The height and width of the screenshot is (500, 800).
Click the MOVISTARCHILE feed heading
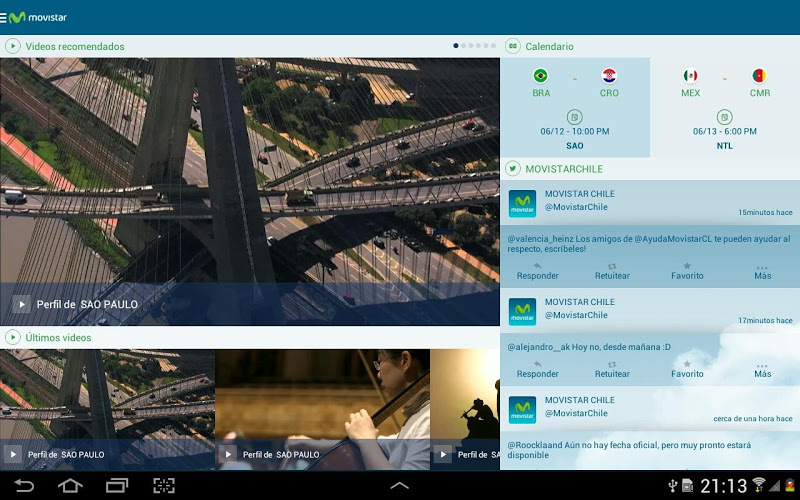point(564,169)
